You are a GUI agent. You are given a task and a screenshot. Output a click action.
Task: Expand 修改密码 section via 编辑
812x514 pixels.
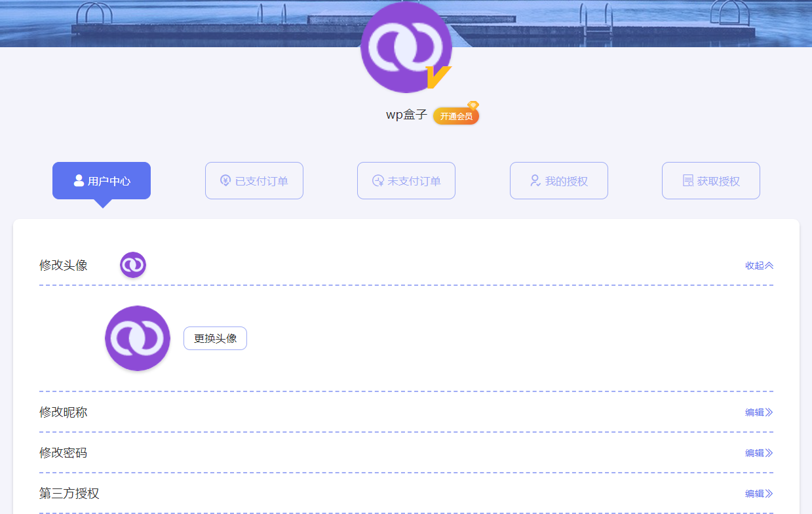pyautogui.click(x=758, y=452)
